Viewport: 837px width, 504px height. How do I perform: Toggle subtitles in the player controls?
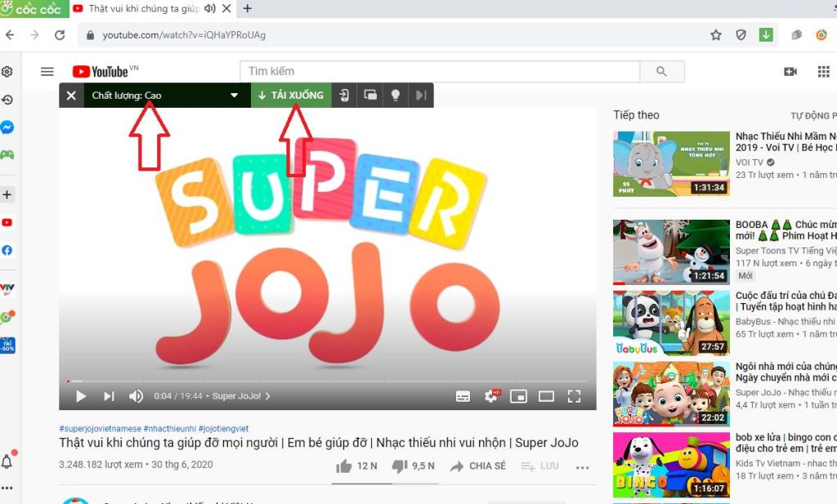pyautogui.click(x=463, y=395)
